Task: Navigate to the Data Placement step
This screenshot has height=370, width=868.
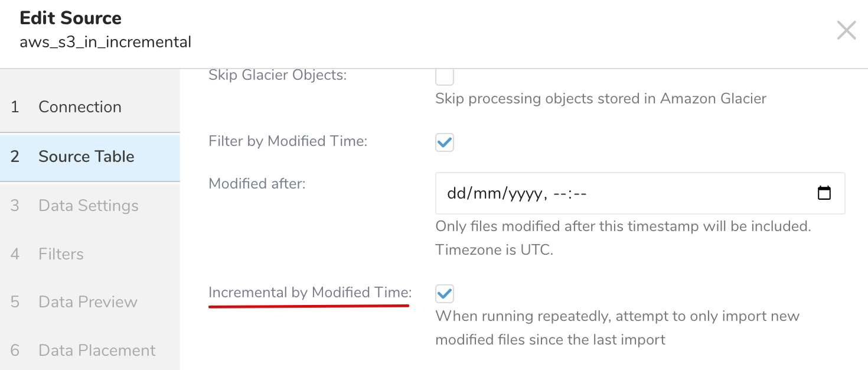Action: tap(97, 350)
